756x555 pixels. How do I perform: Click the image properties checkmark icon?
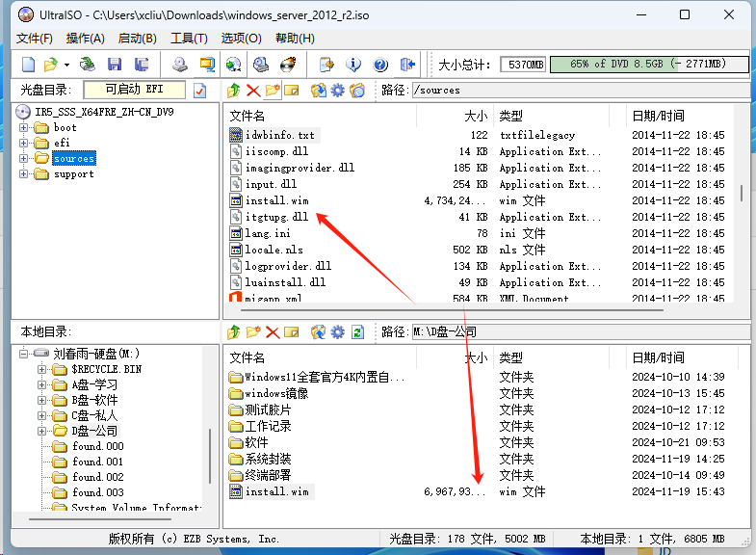click(199, 91)
